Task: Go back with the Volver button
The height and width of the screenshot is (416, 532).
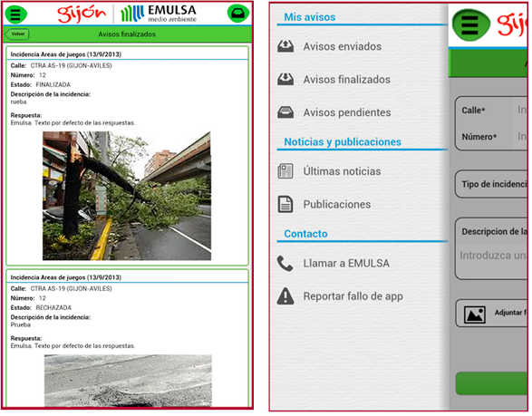Action: [17, 34]
